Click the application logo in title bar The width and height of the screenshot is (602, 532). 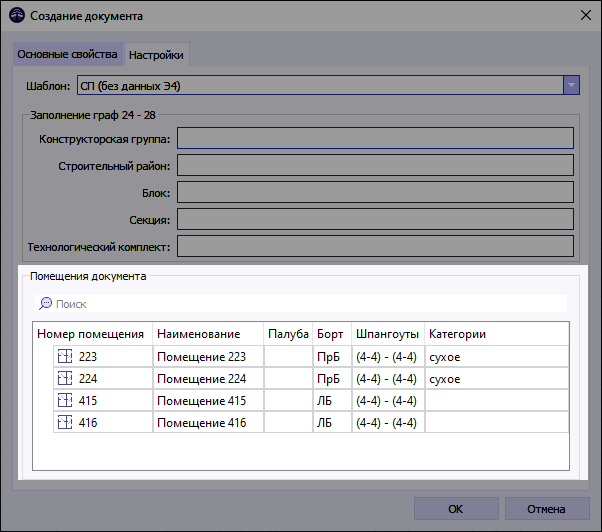pos(17,16)
